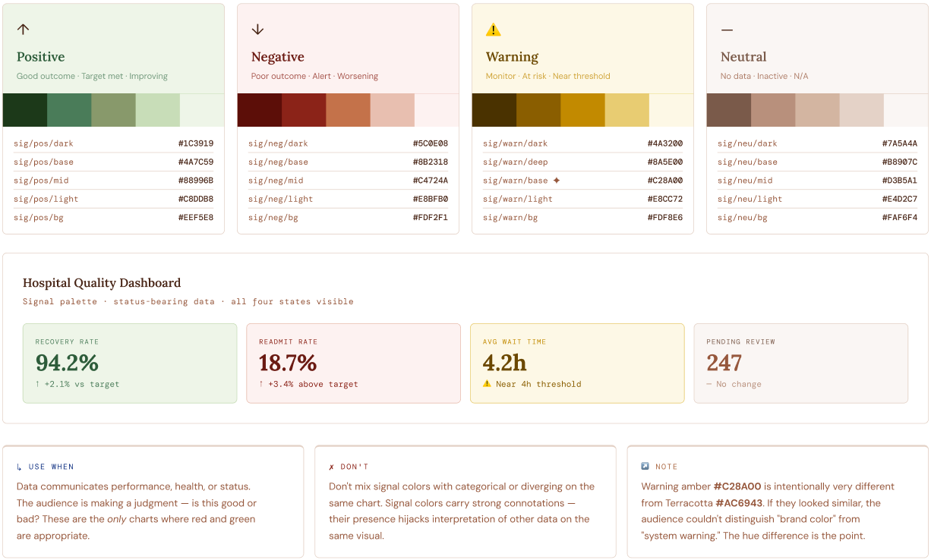
Task: Select the base green #4A7C59 swatch
Action: 69,110
